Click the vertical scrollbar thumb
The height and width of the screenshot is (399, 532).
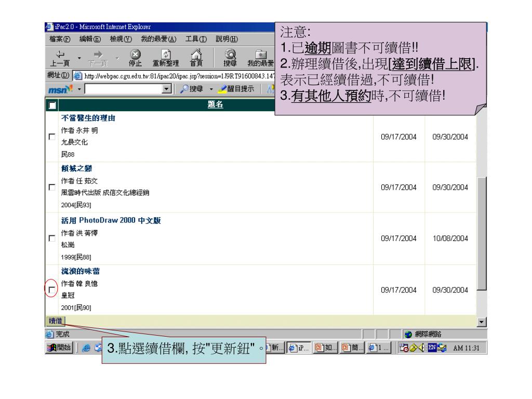[482, 233]
